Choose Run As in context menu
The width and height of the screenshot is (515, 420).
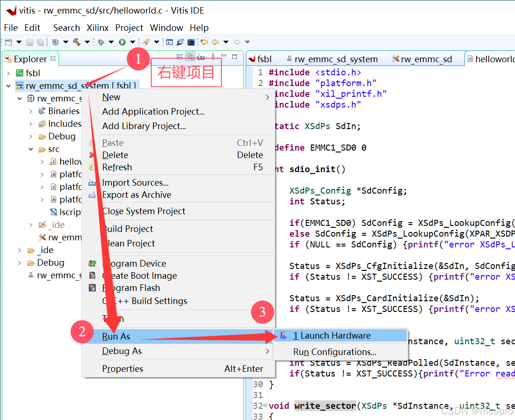click(178, 336)
